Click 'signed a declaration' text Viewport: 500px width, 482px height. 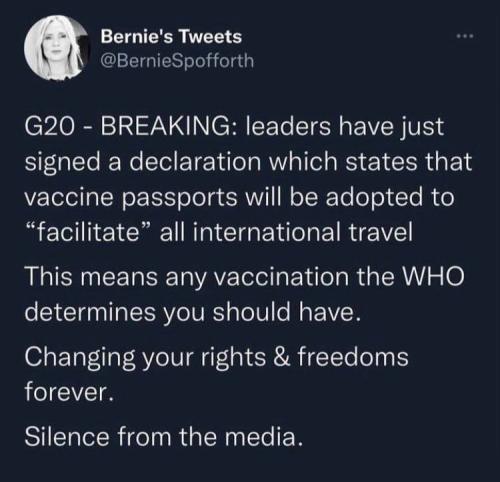click(143, 162)
